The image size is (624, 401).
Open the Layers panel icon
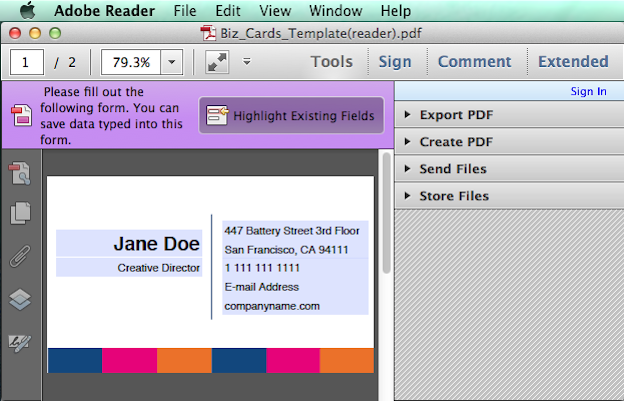[x=21, y=299]
